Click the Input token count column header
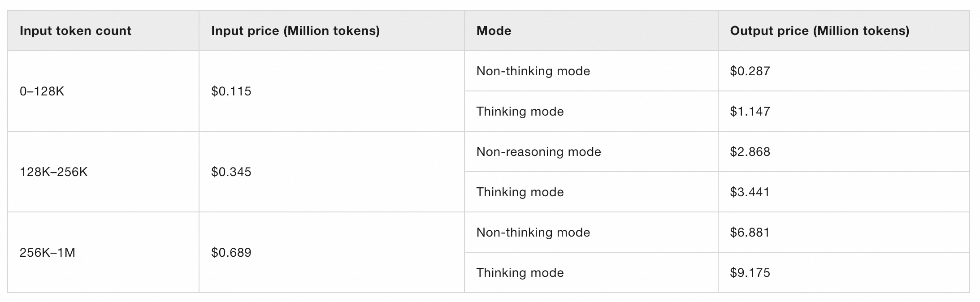This screenshot has height=302, width=980. [75, 31]
